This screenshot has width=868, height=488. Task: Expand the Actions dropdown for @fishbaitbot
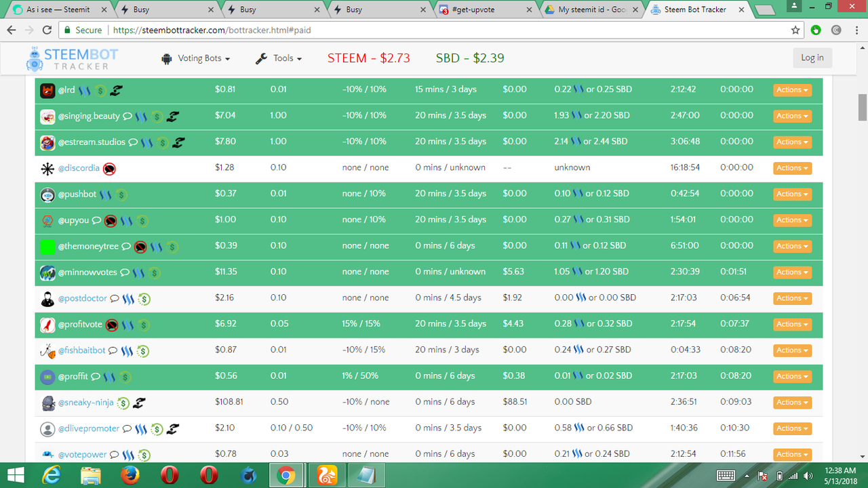[x=792, y=350]
